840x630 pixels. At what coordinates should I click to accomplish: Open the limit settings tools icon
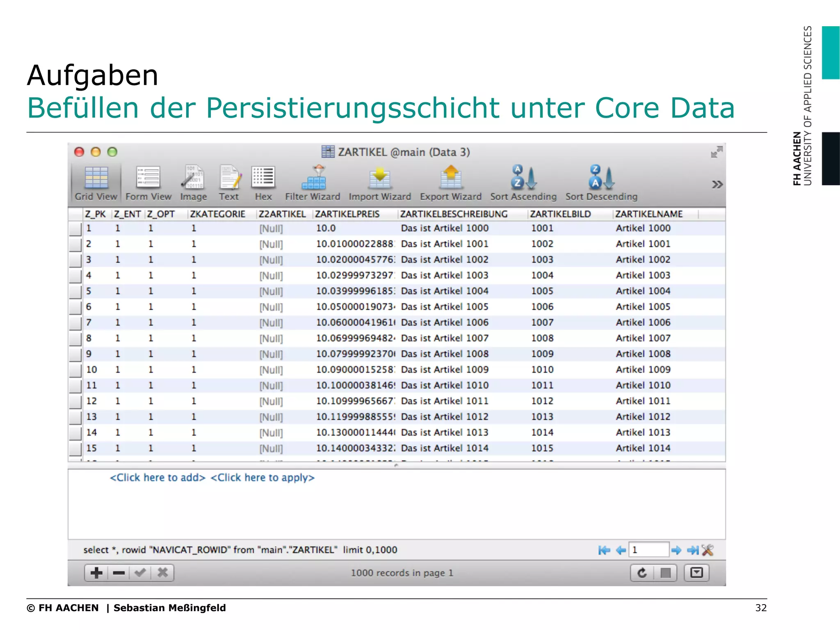tap(708, 550)
